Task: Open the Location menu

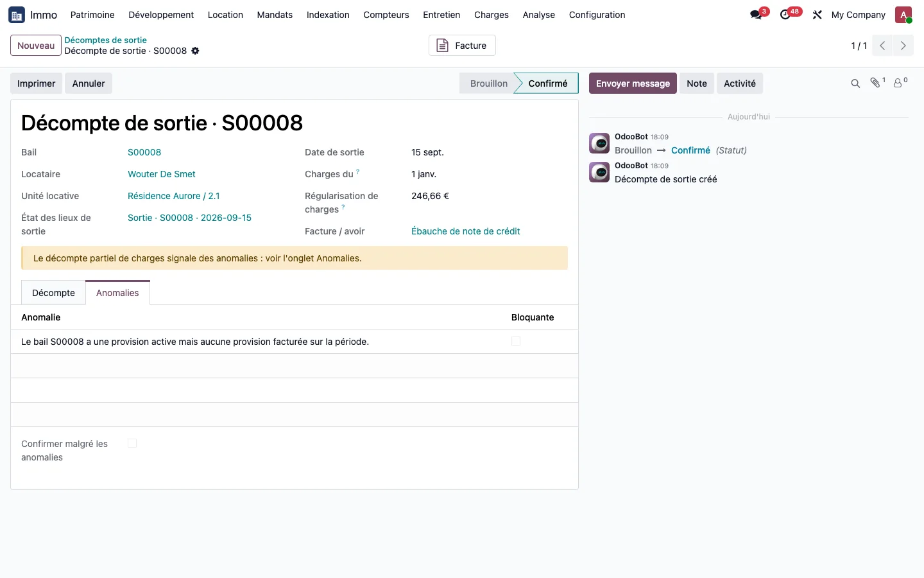Action: tap(225, 15)
